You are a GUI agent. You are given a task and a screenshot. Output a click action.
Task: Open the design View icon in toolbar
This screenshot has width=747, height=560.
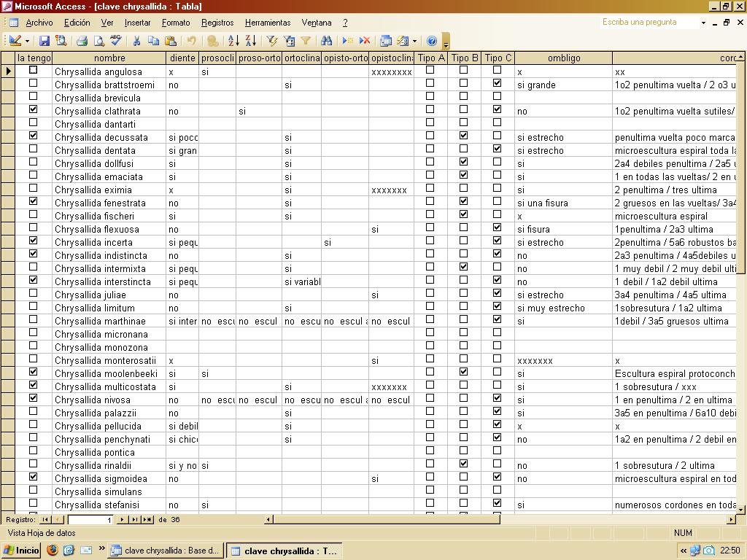coord(15,41)
